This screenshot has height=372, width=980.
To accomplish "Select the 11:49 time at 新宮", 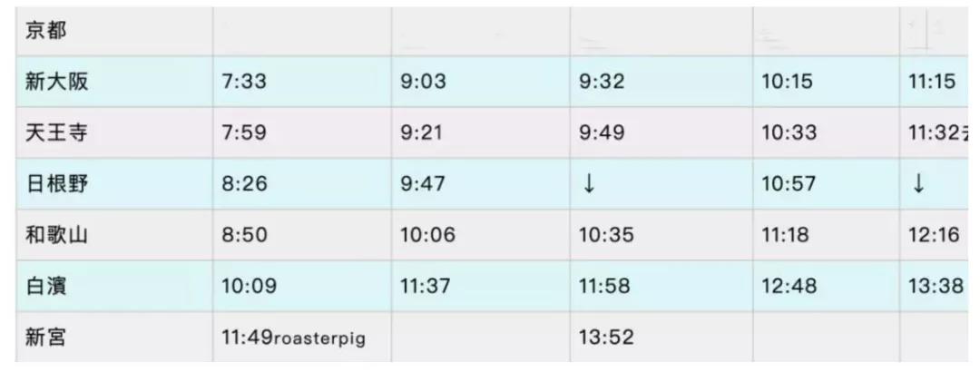I will tap(245, 337).
